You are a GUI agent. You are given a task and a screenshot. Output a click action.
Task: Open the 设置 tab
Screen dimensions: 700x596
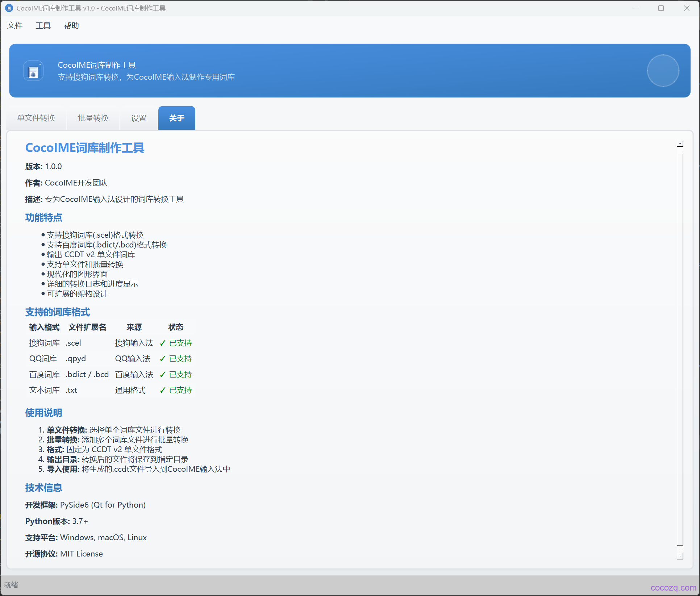click(x=139, y=118)
